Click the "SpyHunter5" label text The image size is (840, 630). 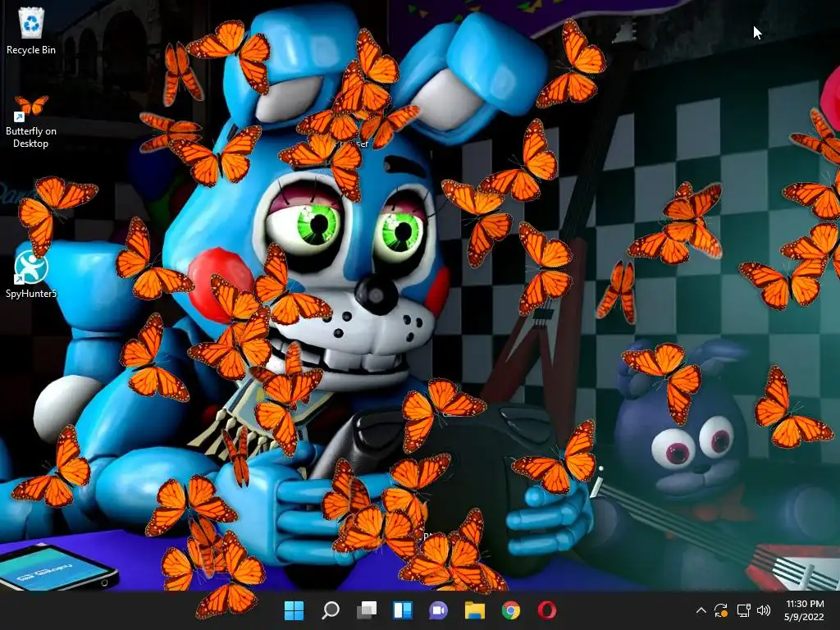(31, 294)
